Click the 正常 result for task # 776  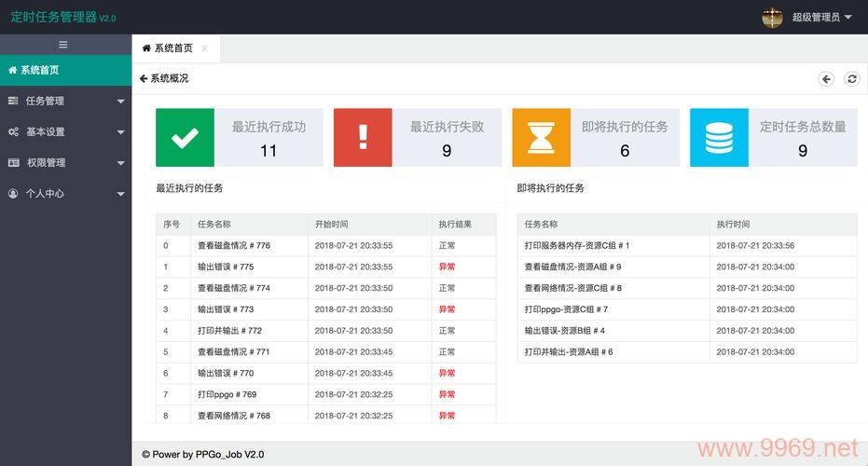coord(447,246)
